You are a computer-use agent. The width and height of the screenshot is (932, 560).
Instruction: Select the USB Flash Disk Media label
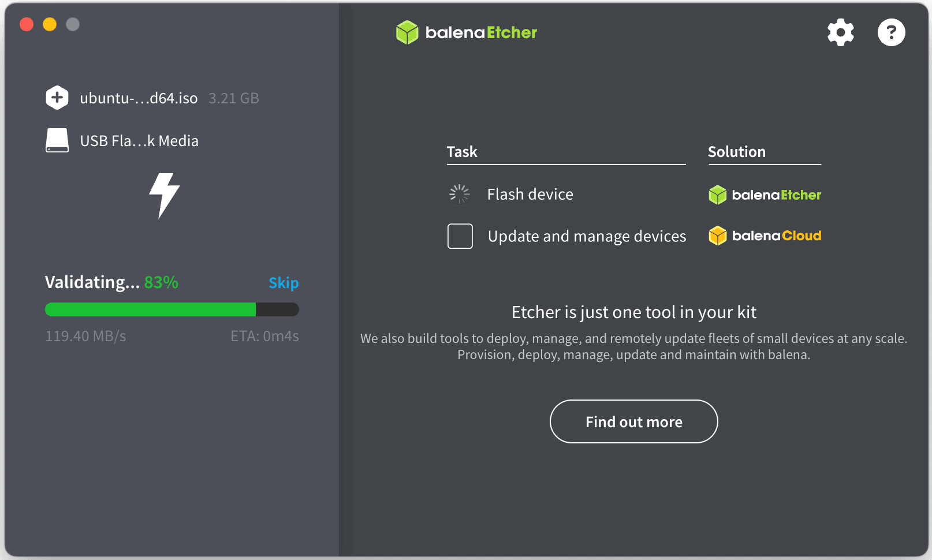(x=139, y=141)
